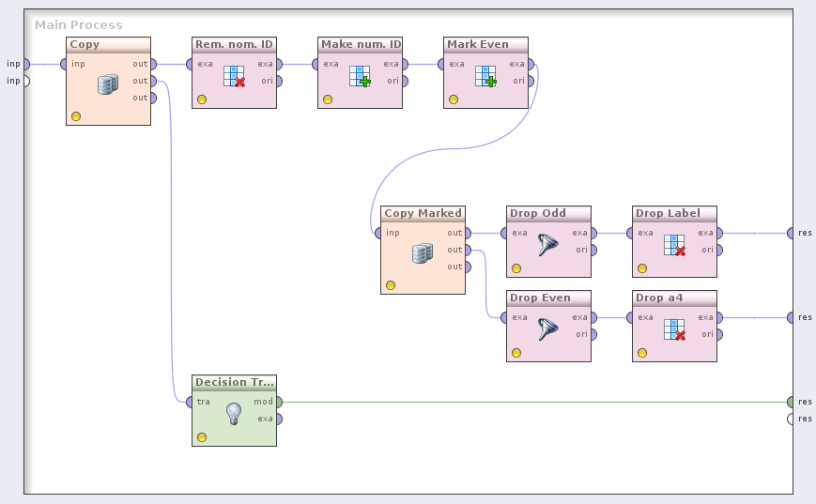This screenshot has height=504, width=816.
Task: Select the Decision Tree lightbulb icon
Action: 234,413
